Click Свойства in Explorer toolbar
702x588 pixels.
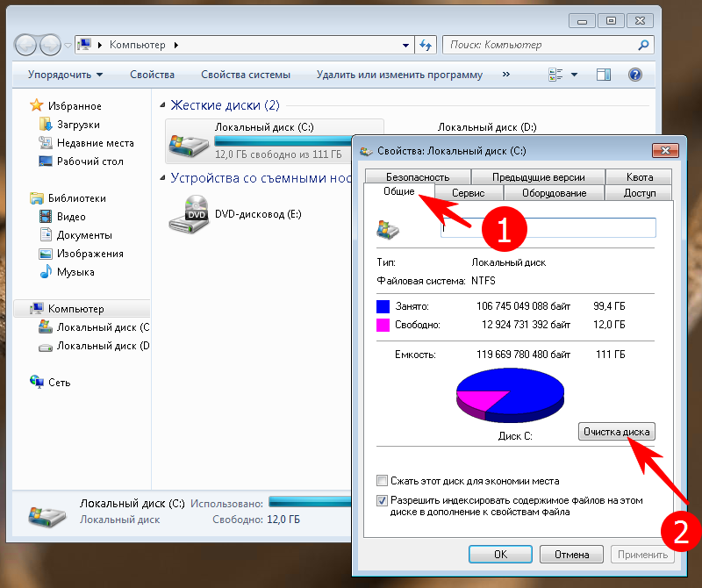point(152,75)
